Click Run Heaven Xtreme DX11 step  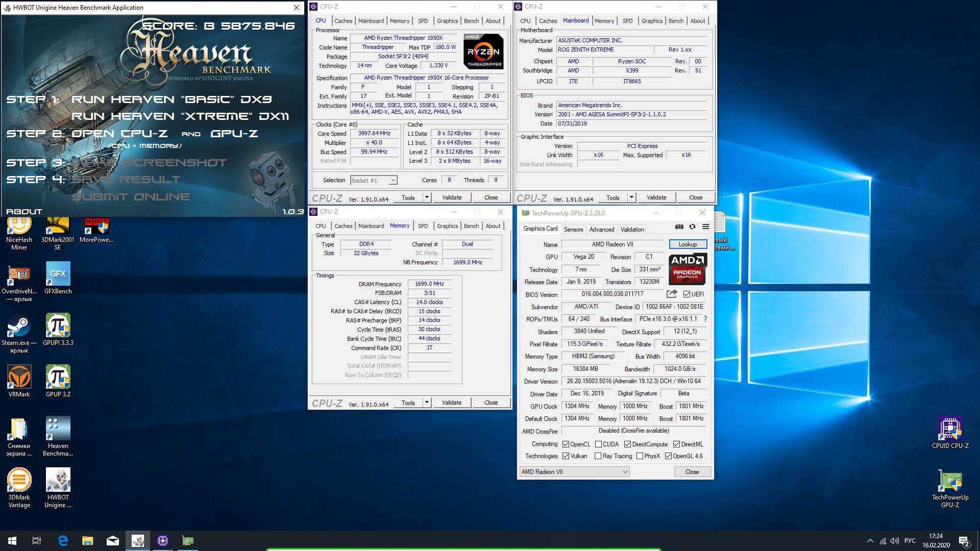point(180,116)
